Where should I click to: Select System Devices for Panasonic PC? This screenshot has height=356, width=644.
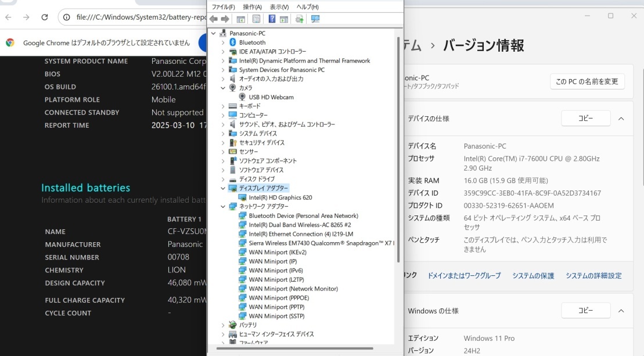pos(282,70)
